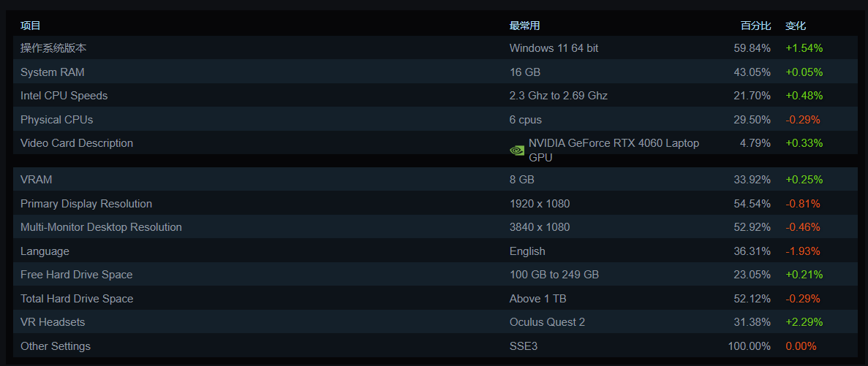This screenshot has width=868, height=366.
Task: Expand the Intel CPU Speeds row
Action: click(64, 96)
